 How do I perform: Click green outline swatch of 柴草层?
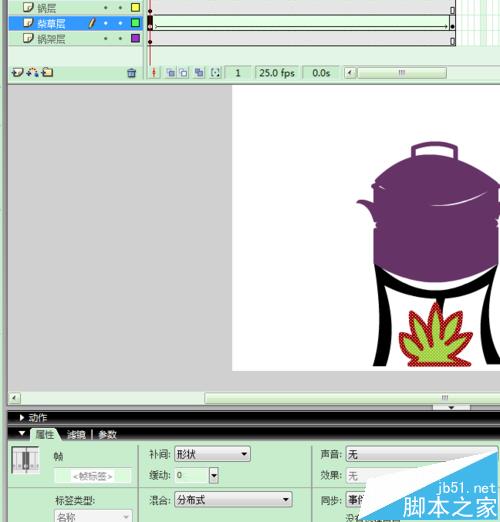coord(135,23)
